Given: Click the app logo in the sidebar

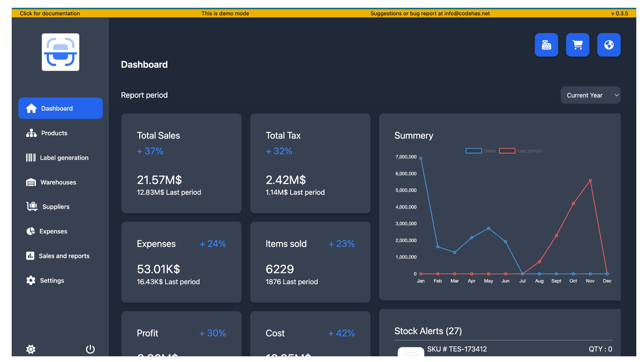Looking at the screenshot, I should click(x=60, y=52).
